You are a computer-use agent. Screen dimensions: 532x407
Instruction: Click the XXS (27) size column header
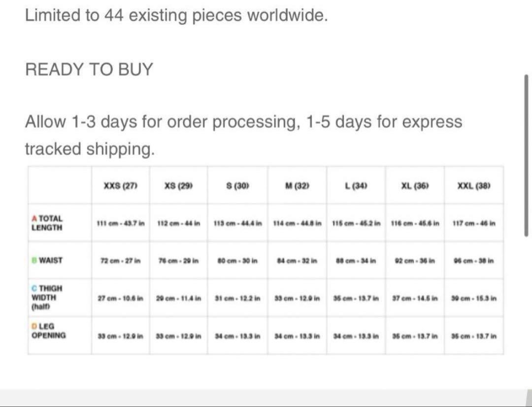pyautogui.click(x=121, y=186)
